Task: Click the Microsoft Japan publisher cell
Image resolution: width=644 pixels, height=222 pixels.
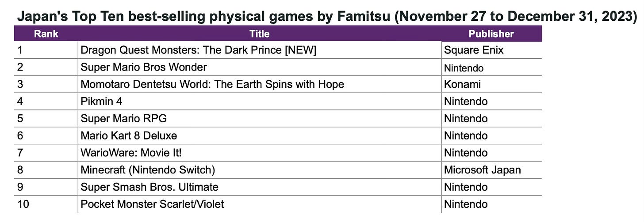Action: click(482, 170)
